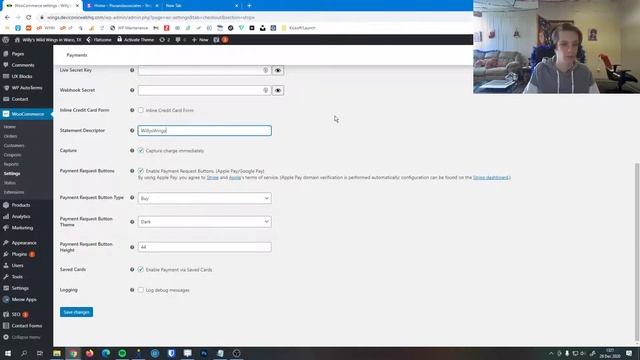Reveal the Live Secret Key with the eye button
Image resolution: width=640 pixels, height=360 pixels.
tap(278, 70)
